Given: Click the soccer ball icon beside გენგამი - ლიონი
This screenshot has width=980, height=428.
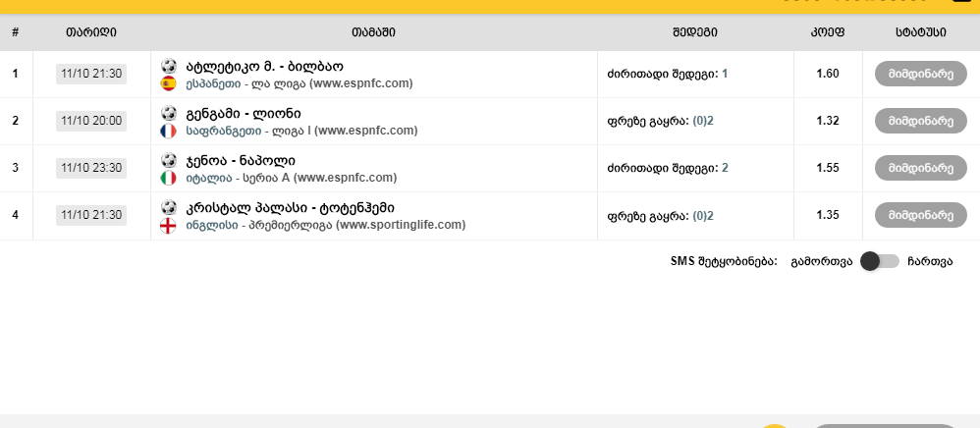Looking at the screenshot, I should click(169, 113).
